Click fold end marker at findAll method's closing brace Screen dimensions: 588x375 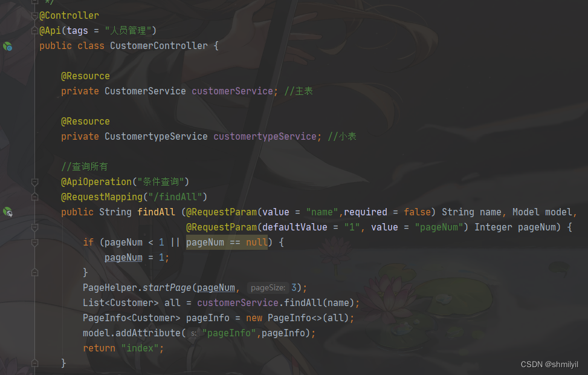click(34, 363)
